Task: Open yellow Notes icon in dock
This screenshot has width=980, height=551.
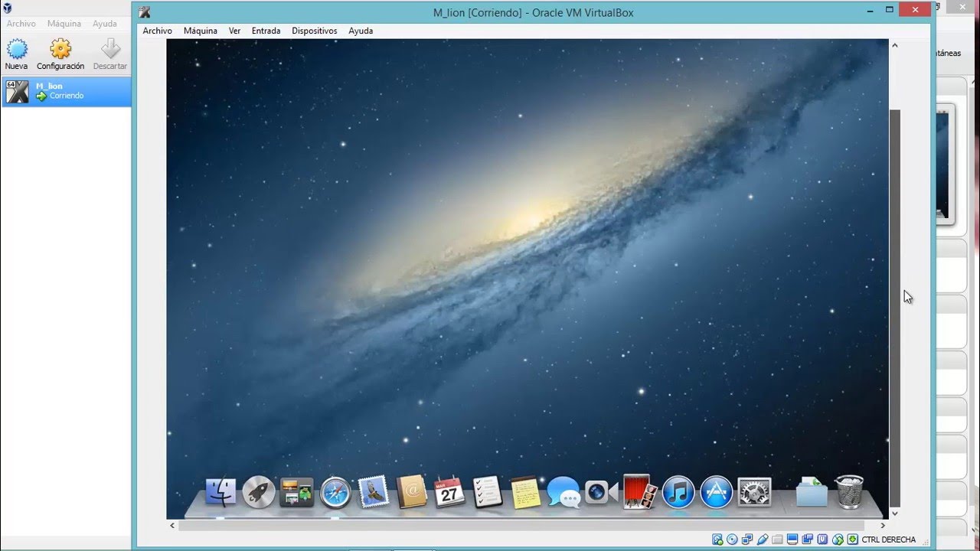Action: (525, 492)
